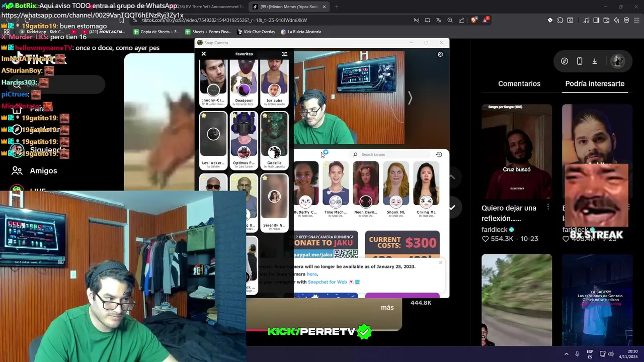Screen dimensions: 644x362
Task: Open lens history clock icon in Snap Camera
Action: click(x=439, y=154)
